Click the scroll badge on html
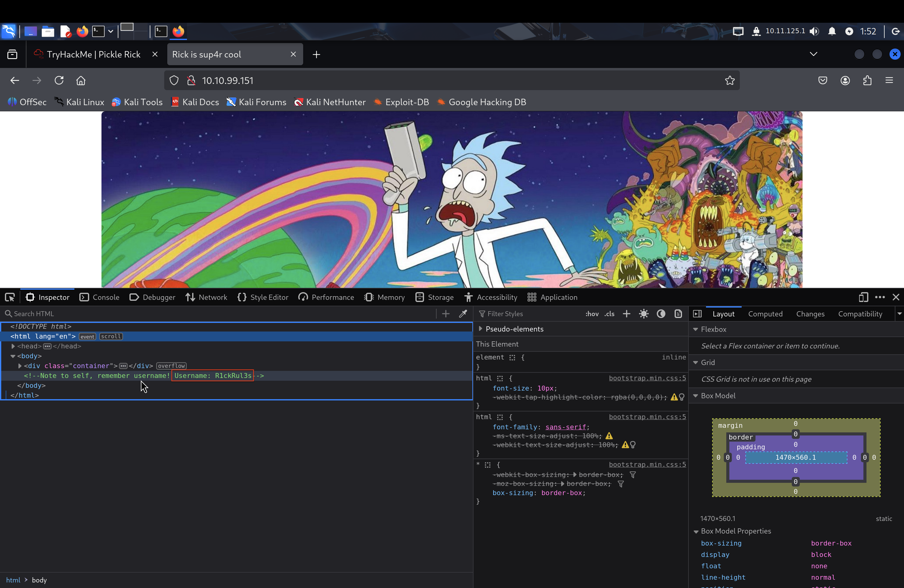This screenshot has height=588, width=904. (x=111, y=336)
